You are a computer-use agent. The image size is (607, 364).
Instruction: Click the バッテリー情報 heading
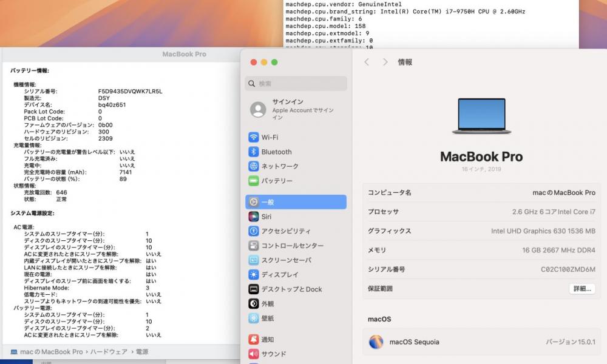[30, 70]
